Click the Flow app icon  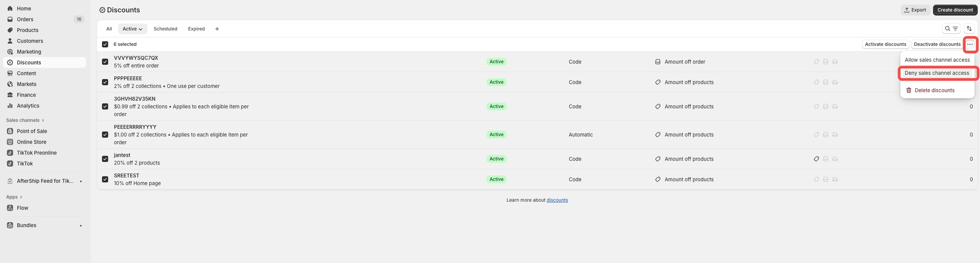coord(10,208)
